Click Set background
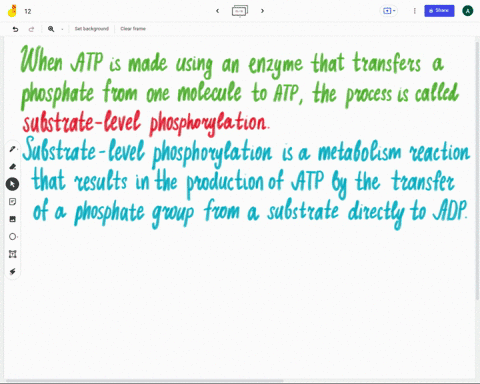 pos(92,29)
